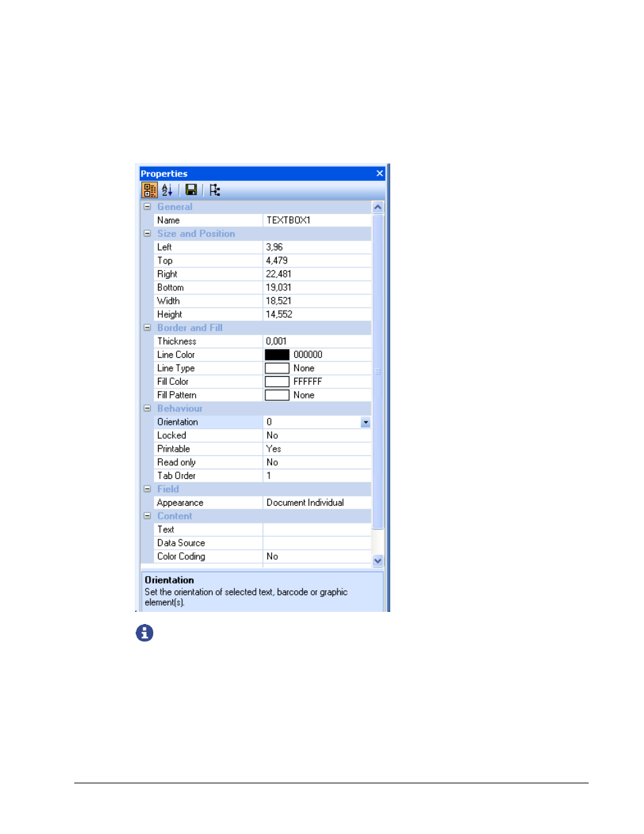Collapse the Behaviour section
Screen dimensions: 644x834
[147, 409]
